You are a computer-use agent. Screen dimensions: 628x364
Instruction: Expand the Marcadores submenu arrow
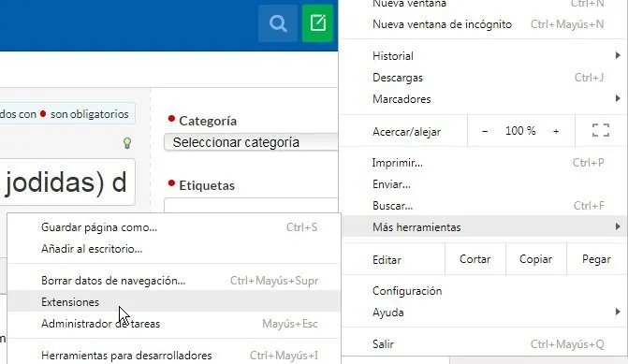[618, 98]
